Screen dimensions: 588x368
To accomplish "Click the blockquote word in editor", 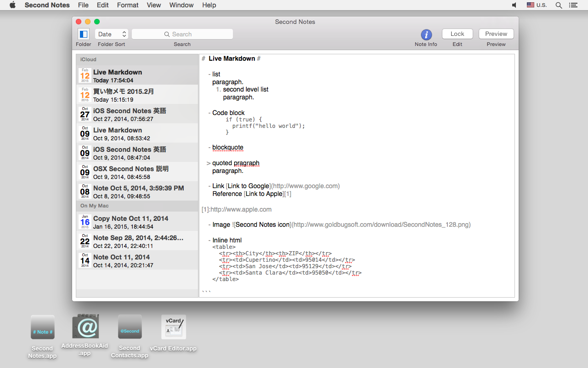I will pos(228,148).
